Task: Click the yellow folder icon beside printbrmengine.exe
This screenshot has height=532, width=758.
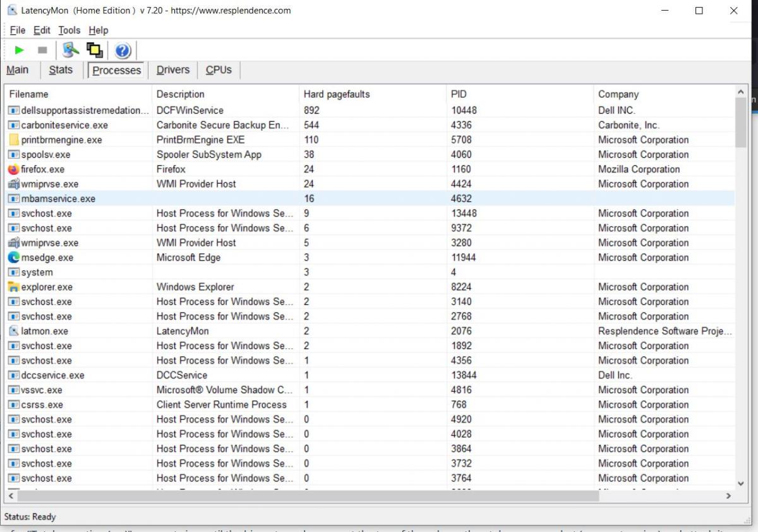Action: 14,140
